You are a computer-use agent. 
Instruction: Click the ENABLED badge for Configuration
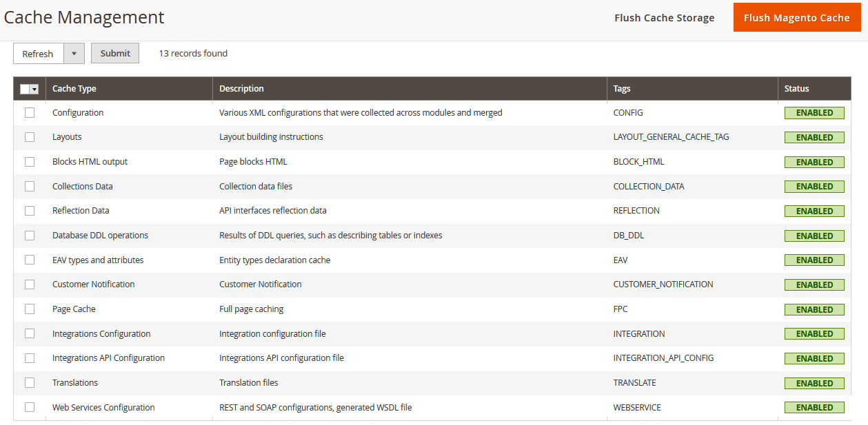click(814, 113)
